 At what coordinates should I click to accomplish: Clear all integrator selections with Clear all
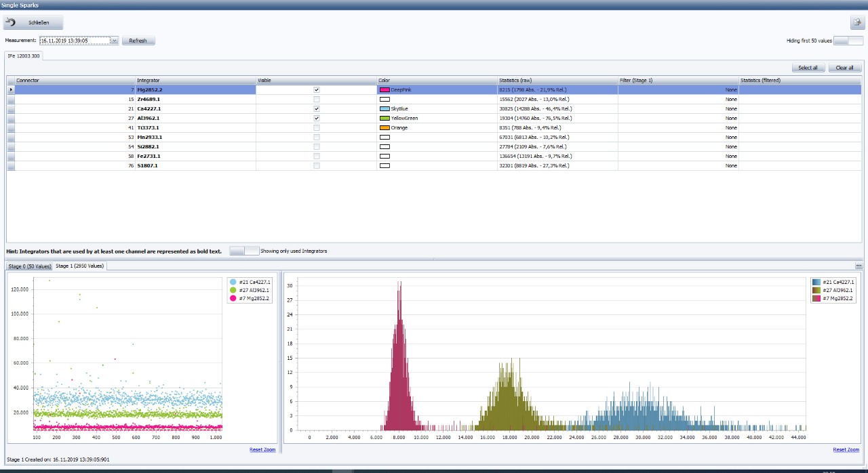click(844, 68)
